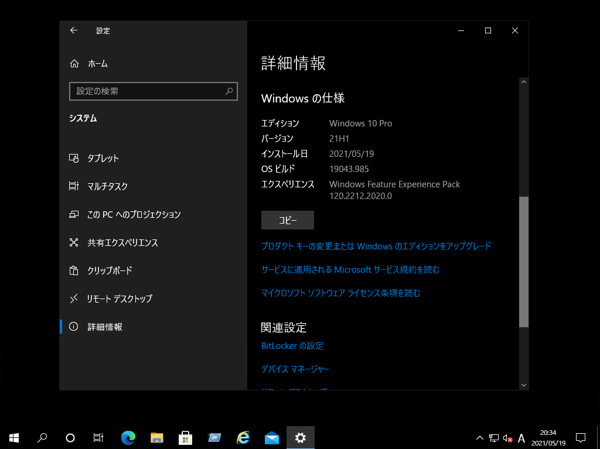Open the Microsoft サービス規約を読む link

(350, 269)
